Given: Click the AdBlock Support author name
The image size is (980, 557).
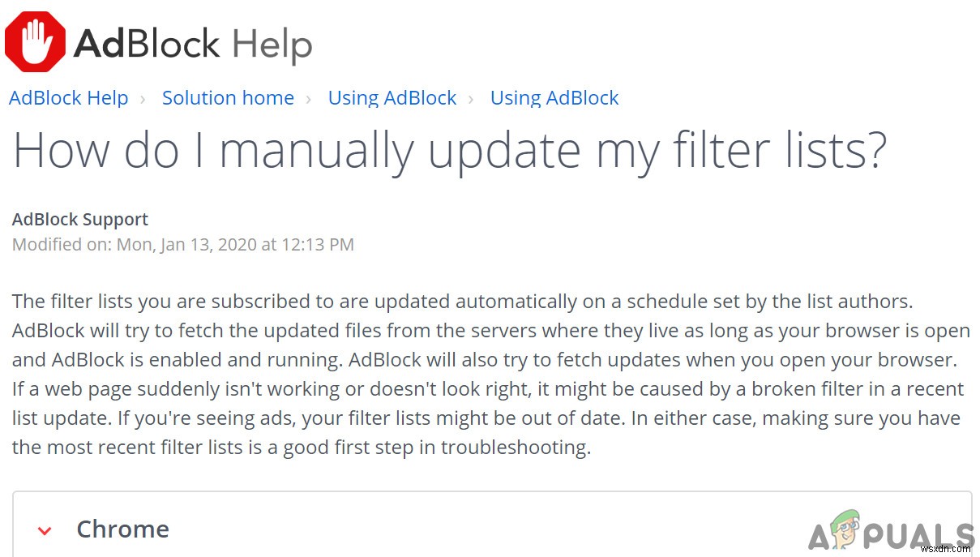Looking at the screenshot, I should 79,219.
